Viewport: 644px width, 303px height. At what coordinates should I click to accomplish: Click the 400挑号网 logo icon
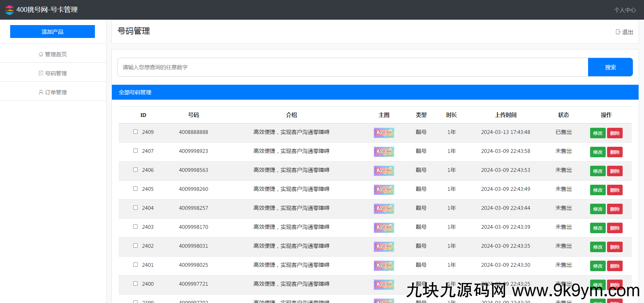(9, 10)
